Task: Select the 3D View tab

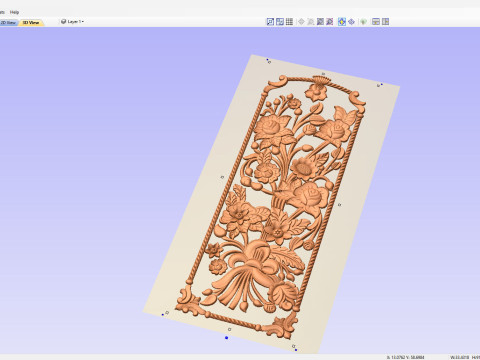Action: [31, 23]
